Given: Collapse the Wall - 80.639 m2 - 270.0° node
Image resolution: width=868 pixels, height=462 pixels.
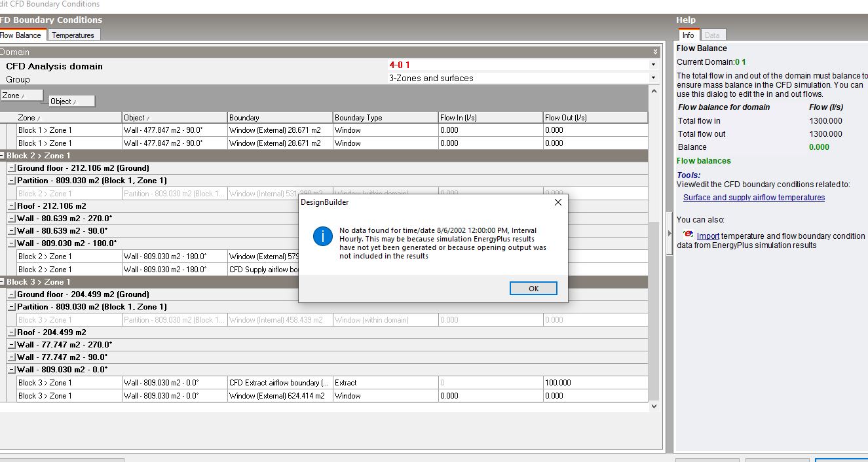Looking at the screenshot, I should 12,219.
